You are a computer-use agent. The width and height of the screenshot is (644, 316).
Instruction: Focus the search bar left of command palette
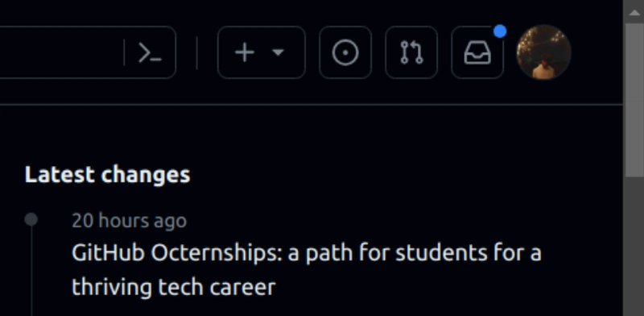pos(62,52)
